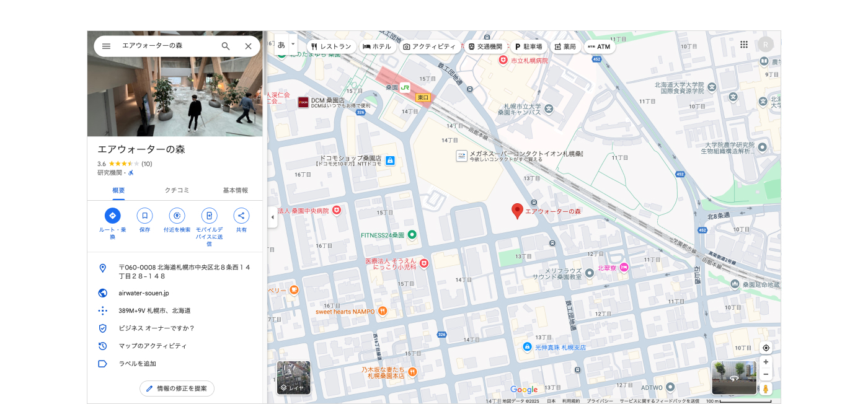868x404 pixels.
Task: Click the search magnifier icon
Action: (x=226, y=46)
